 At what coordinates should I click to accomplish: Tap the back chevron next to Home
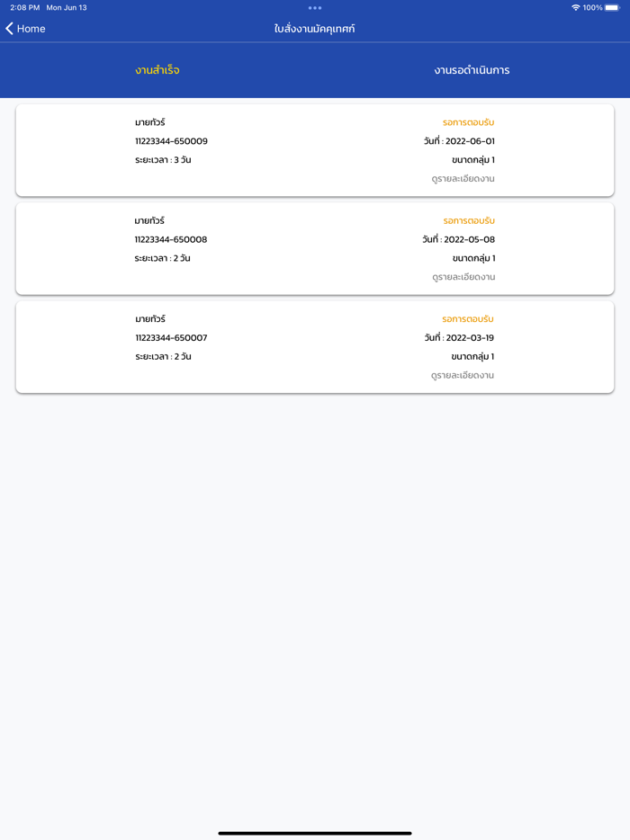click(10, 28)
